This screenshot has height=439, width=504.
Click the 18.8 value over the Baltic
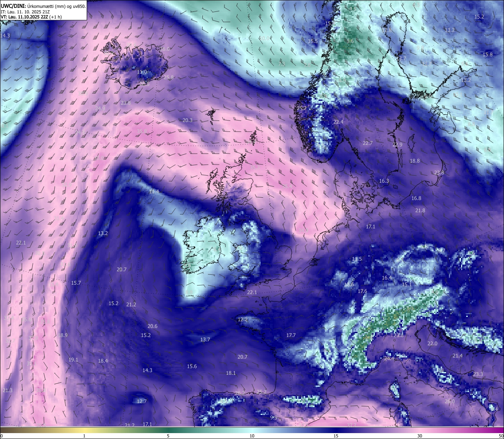[x=415, y=161]
